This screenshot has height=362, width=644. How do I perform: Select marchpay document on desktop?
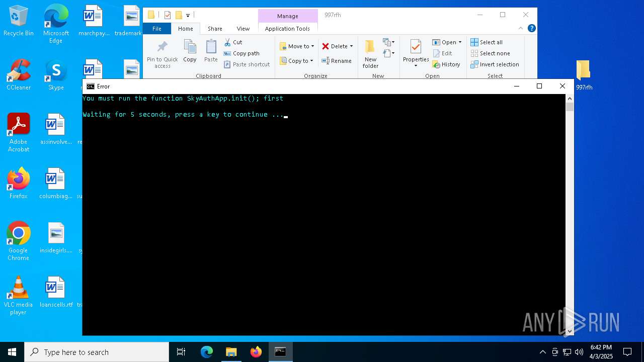pos(94,21)
